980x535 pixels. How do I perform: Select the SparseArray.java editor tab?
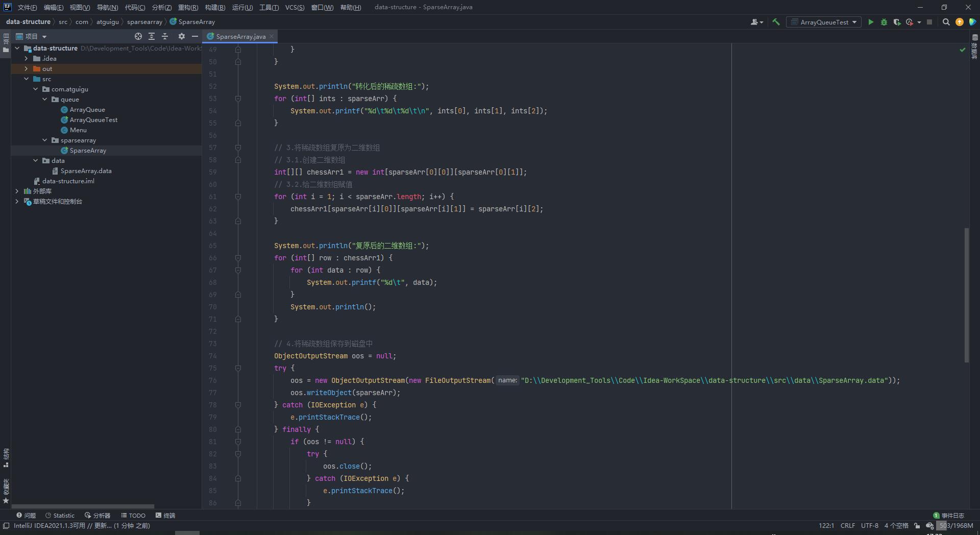[x=240, y=36]
